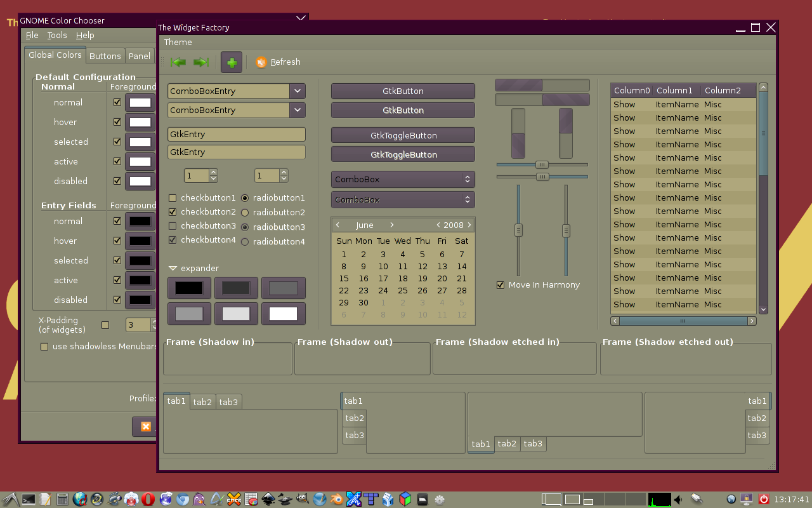Click the first GtkButton
The width and height of the screenshot is (812, 508).
click(x=403, y=91)
